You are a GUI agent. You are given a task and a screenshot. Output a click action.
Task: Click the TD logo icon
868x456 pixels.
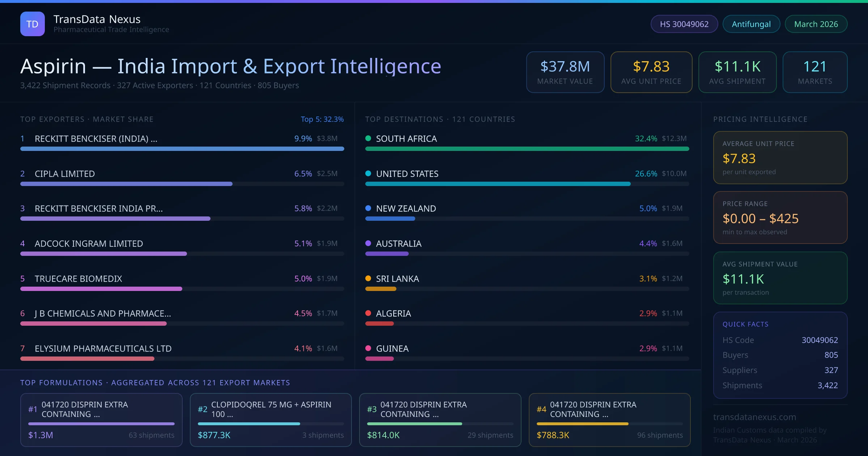click(32, 24)
